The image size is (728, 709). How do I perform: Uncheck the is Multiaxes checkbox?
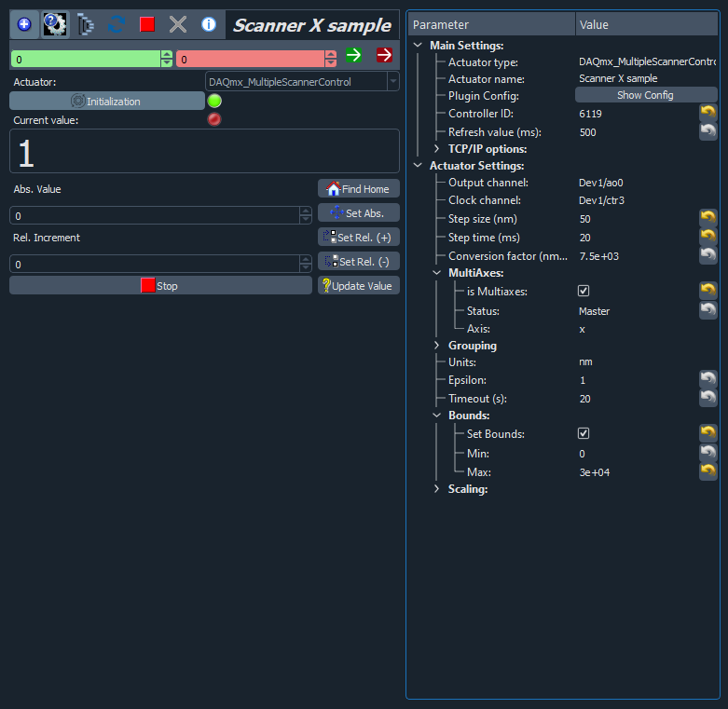[x=584, y=291]
